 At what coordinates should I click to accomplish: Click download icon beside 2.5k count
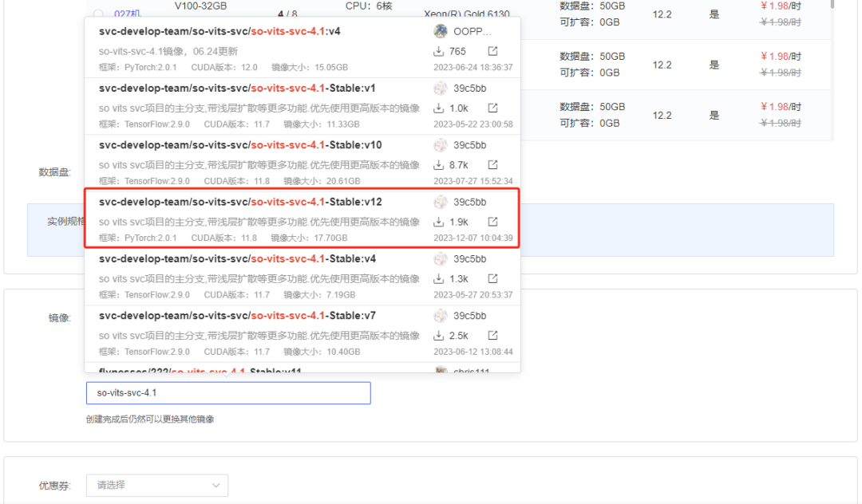coord(439,336)
